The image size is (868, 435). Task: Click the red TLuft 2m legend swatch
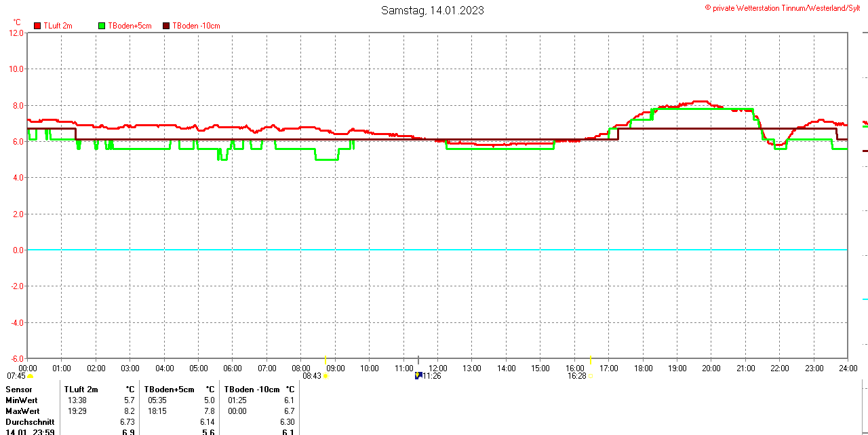pyautogui.click(x=37, y=26)
